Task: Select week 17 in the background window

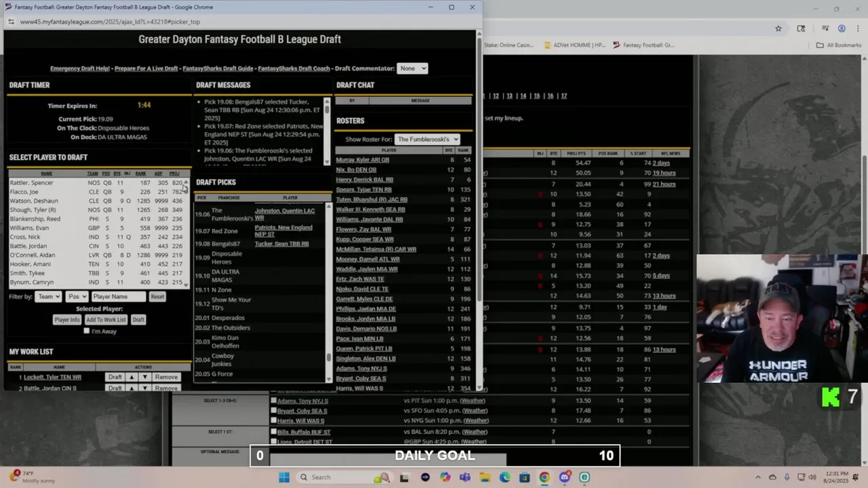Action: [564, 96]
